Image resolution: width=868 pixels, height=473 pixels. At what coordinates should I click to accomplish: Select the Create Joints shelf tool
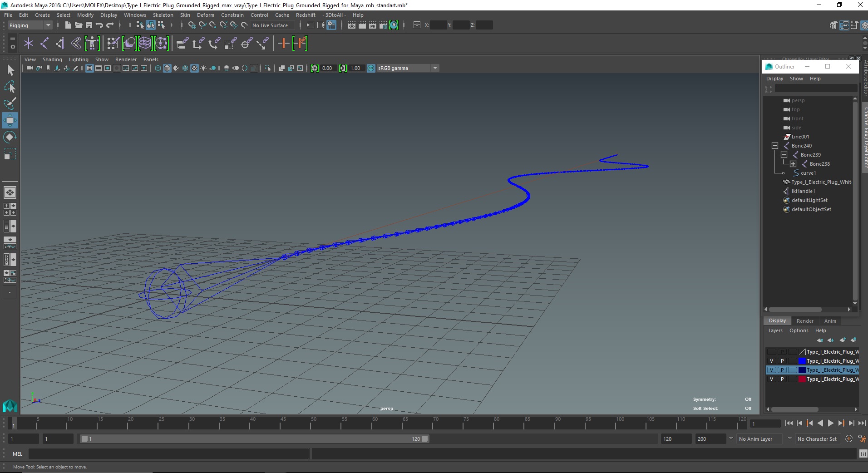[x=44, y=44]
